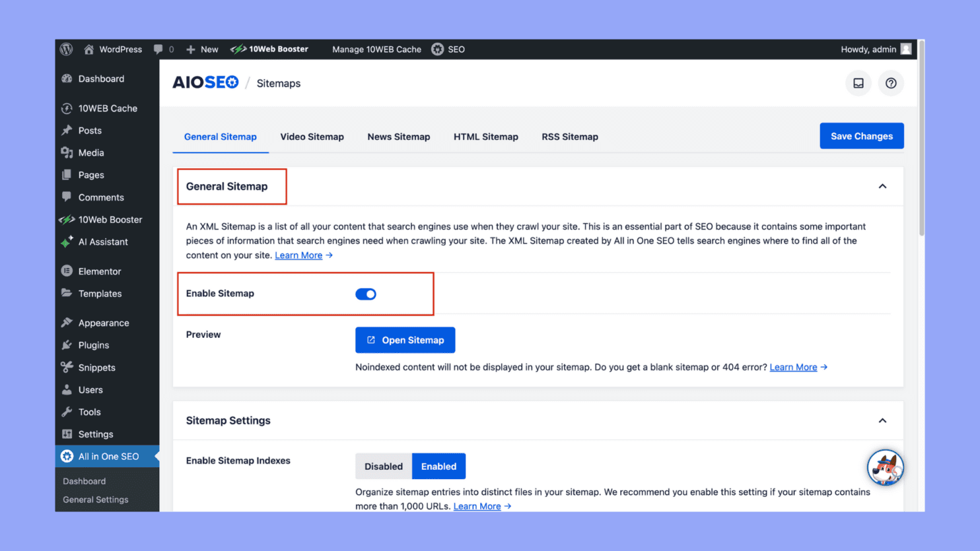Open the AIOSEO Dashboard submenu item
This screenshot has height=551, width=980.
click(84, 481)
